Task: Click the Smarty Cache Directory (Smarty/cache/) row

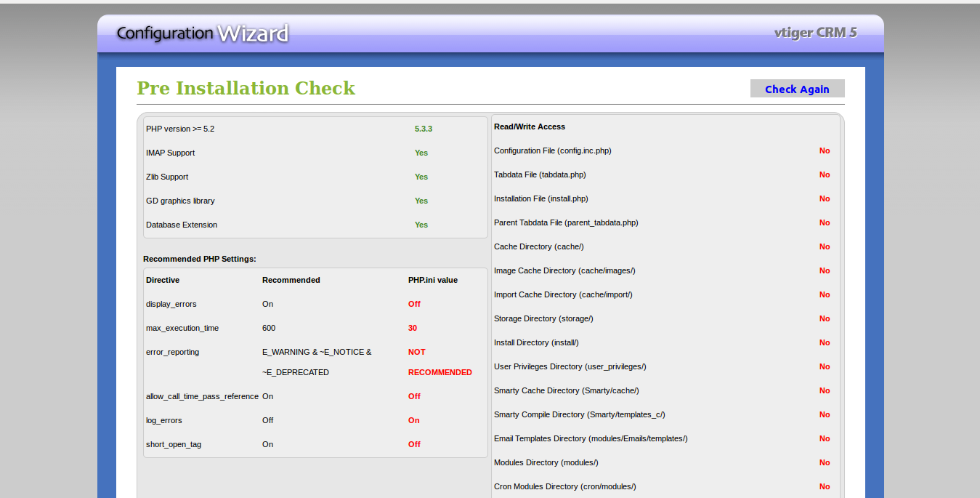Action: (665, 390)
